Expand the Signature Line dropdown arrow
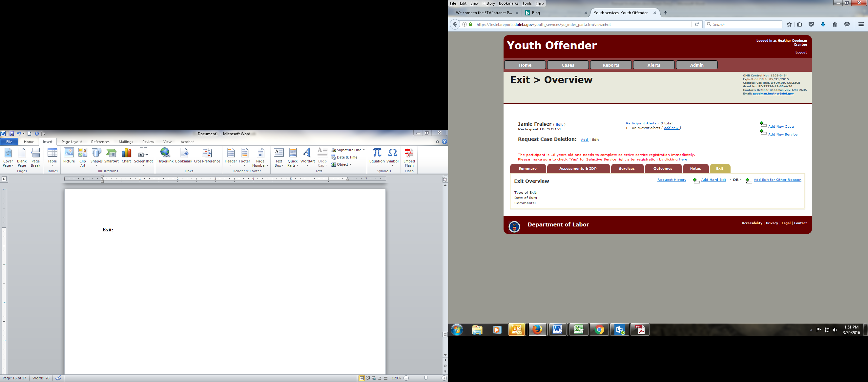This screenshot has width=868, height=382. point(363,150)
